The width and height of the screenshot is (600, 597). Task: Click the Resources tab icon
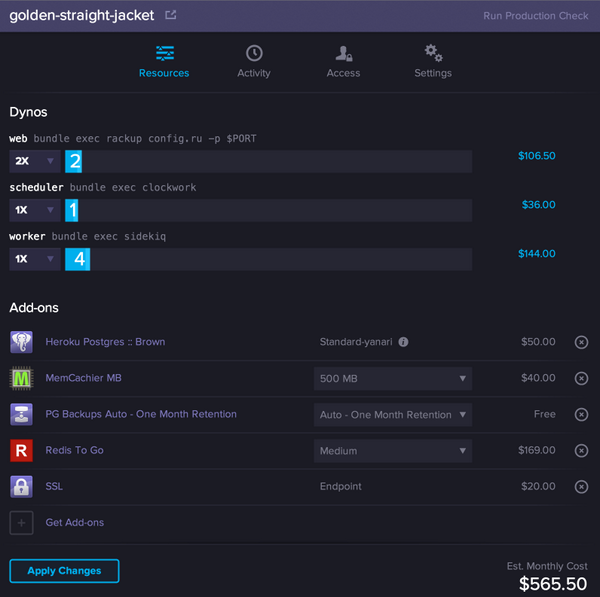pos(165,53)
